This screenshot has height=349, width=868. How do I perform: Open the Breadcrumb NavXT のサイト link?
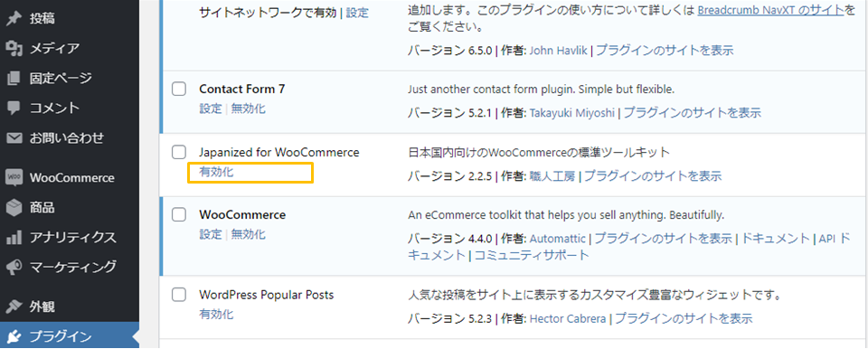pyautogui.click(x=770, y=11)
